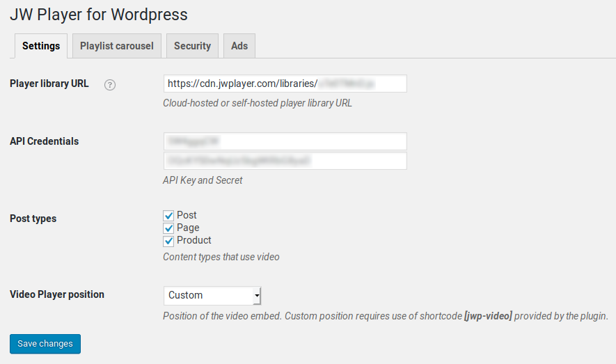Click into the API Key field
The height and width of the screenshot is (364, 616).
(285, 141)
